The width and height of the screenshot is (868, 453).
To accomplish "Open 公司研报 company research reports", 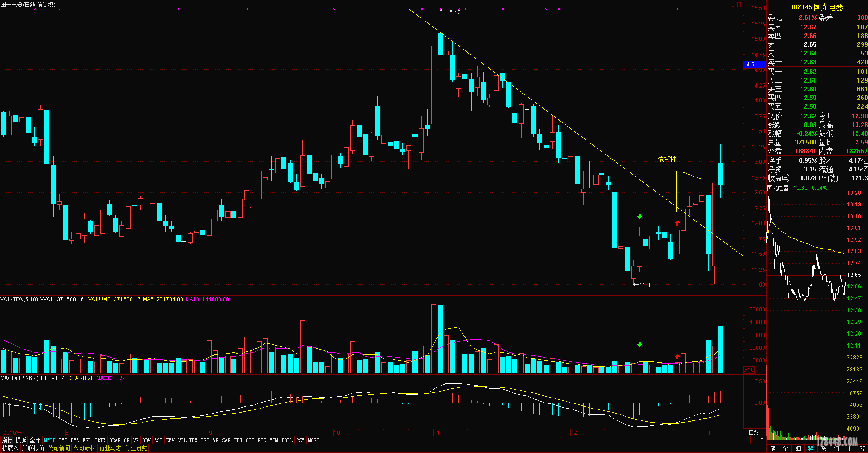I will coord(84,448).
